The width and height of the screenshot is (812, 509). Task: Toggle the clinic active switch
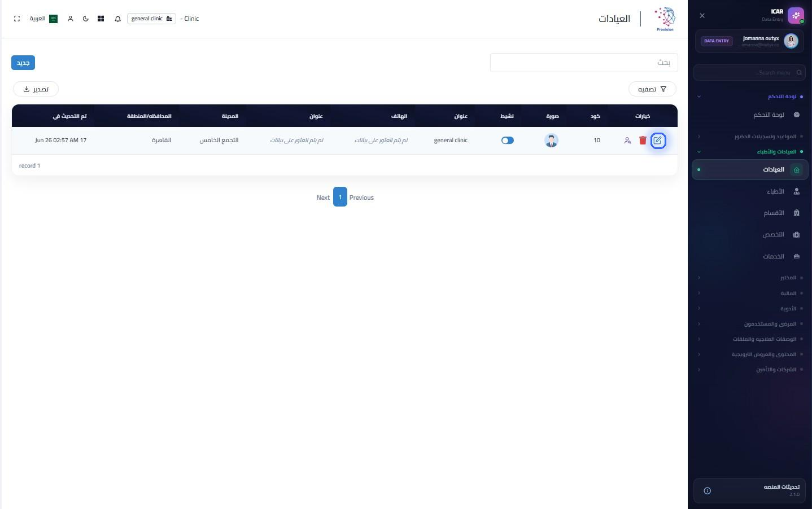pos(508,141)
